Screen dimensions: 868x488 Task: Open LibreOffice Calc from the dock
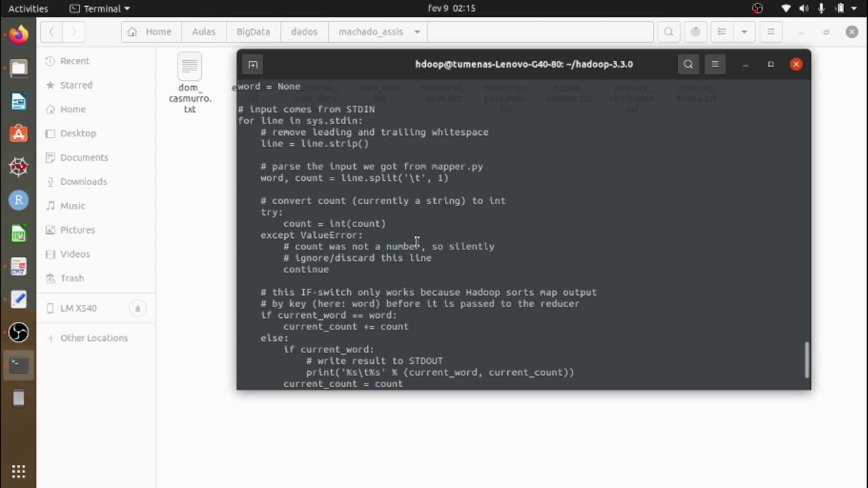click(18, 232)
